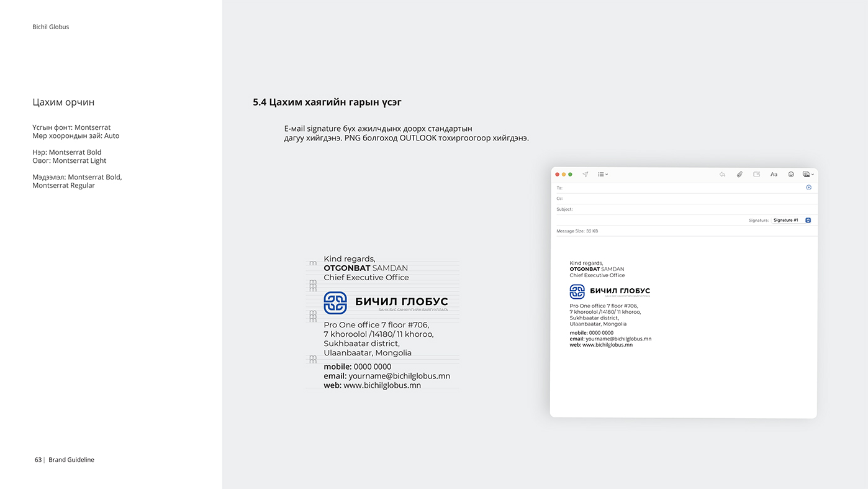
Task: Click yourname@bichilglobus.mn in the large signature
Action: (399, 376)
